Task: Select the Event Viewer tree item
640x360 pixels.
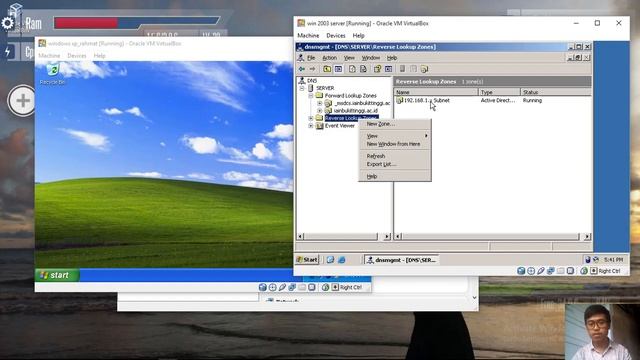Action: tap(340, 126)
